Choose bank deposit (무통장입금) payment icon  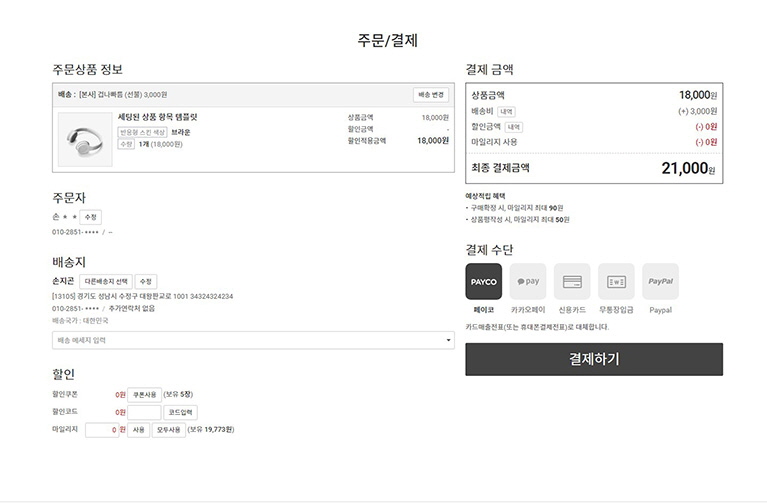(x=616, y=282)
